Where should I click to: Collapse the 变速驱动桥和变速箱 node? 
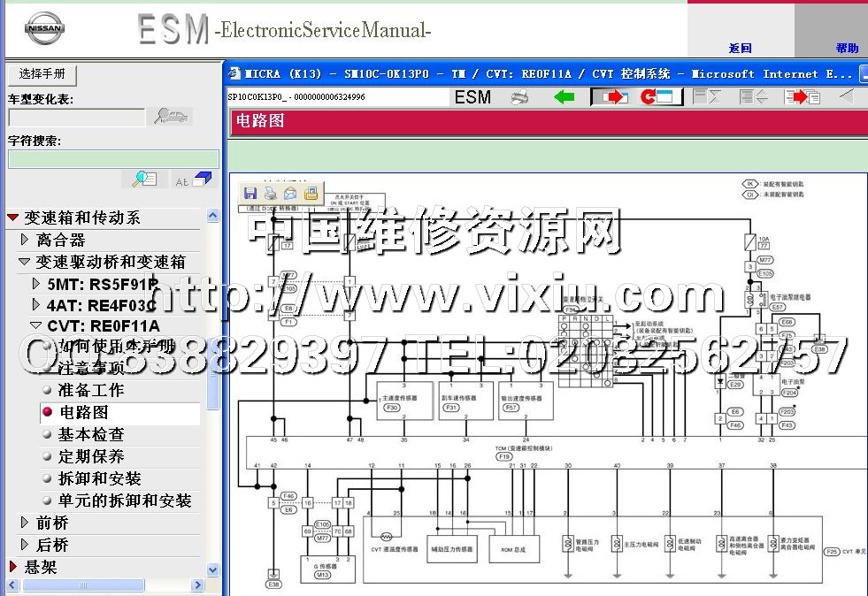pyautogui.click(x=25, y=262)
